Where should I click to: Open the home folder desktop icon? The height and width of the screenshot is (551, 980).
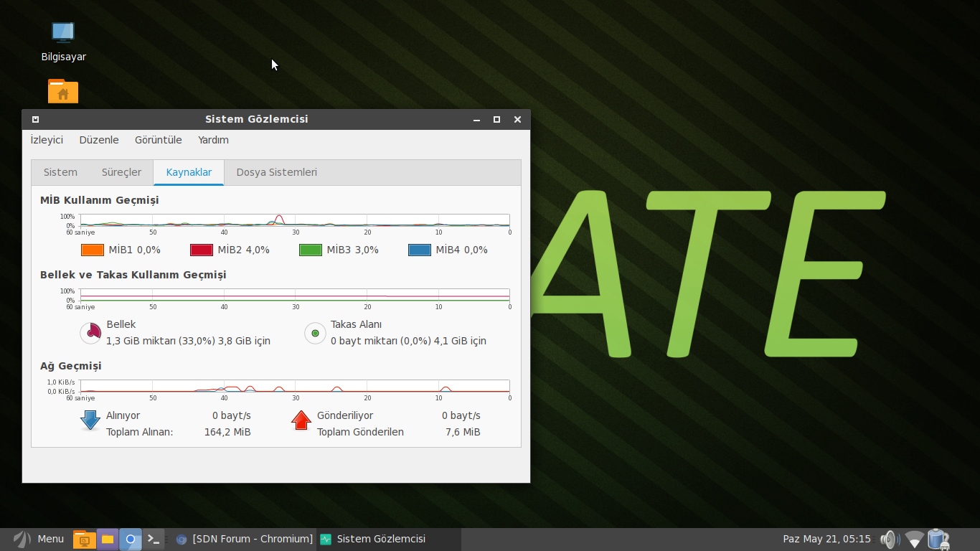point(63,92)
